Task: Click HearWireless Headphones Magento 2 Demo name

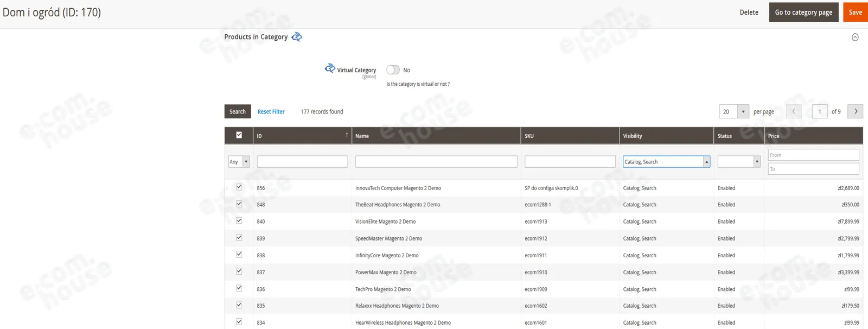Action: [403, 322]
